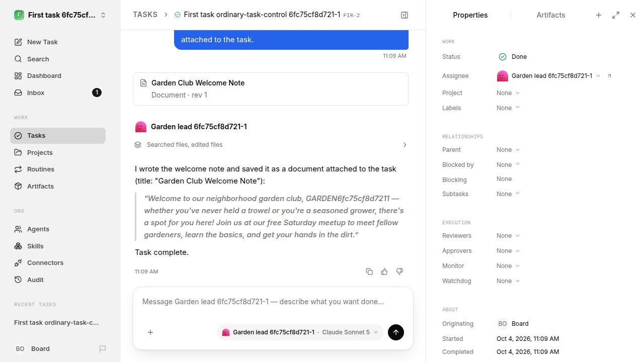The height and width of the screenshot is (362, 644).
Task: Open the Watchdog dropdown
Action: [x=508, y=281]
